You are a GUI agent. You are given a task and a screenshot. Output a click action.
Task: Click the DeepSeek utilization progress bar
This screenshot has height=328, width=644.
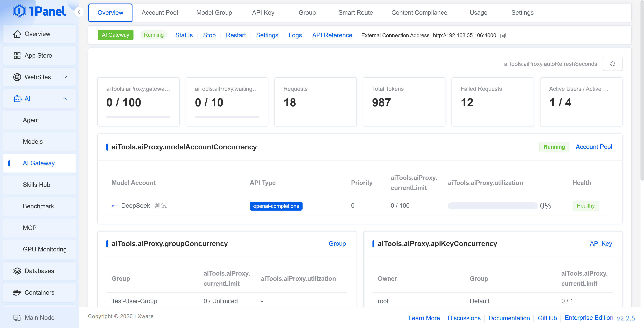tap(493, 206)
